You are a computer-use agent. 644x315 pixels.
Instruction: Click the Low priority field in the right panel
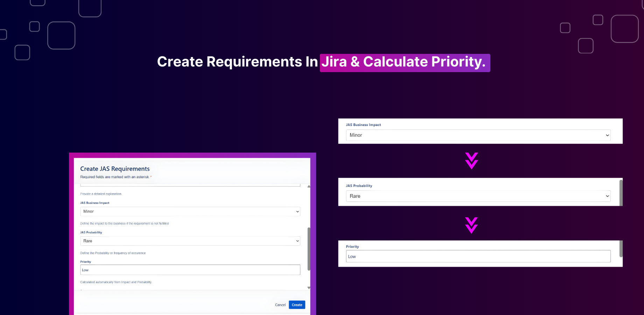click(x=478, y=256)
